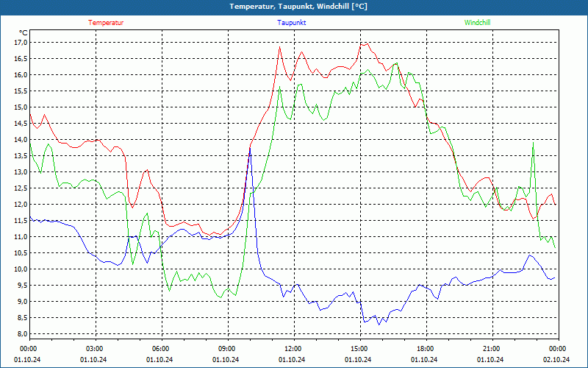Image resolution: width=588 pixels, height=368 pixels.
Task: Click the red Temperatur legend label
Action: click(106, 23)
